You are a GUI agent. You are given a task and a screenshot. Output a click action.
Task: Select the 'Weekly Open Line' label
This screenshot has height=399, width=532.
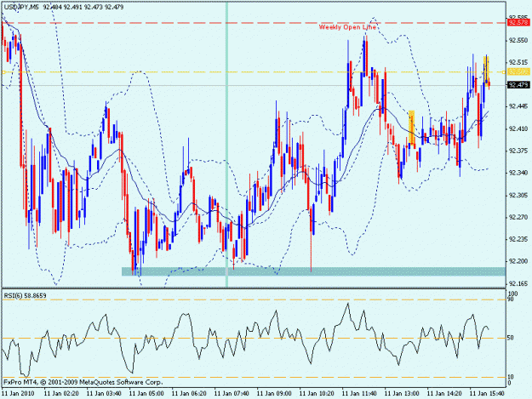(347, 27)
